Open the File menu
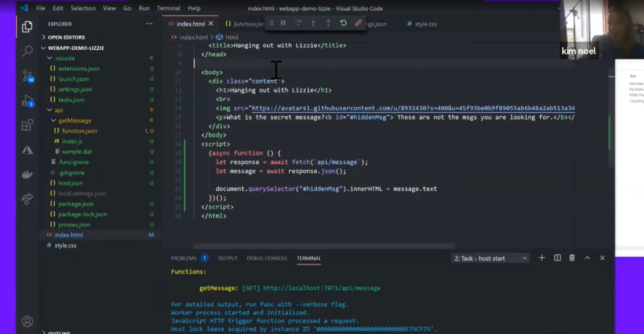 (41, 8)
